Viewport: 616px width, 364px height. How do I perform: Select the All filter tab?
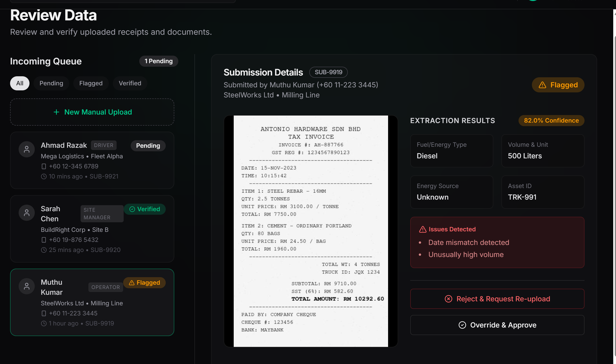[20, 83]
